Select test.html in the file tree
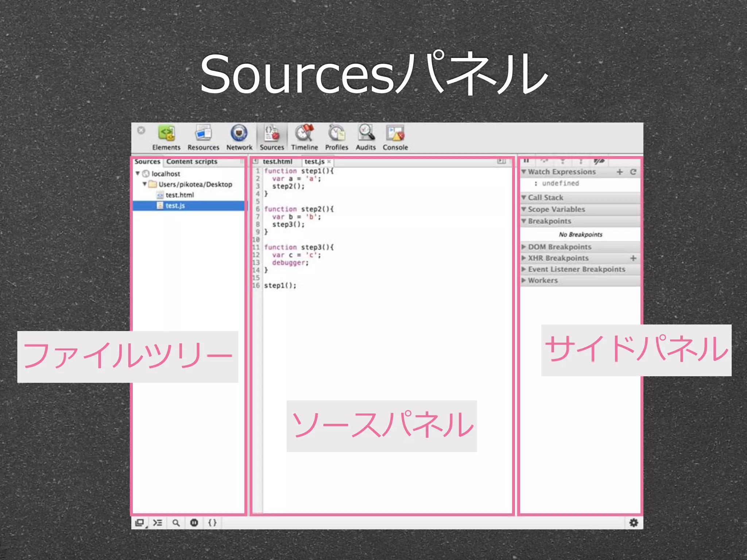The height and width of the screenshot is (560, 747). [180, 195]
